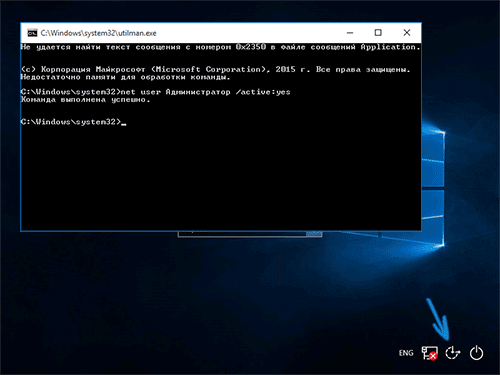Maximize the utilman.exe console window
This screenshot has height=375, width=500.
pos(378,33)
